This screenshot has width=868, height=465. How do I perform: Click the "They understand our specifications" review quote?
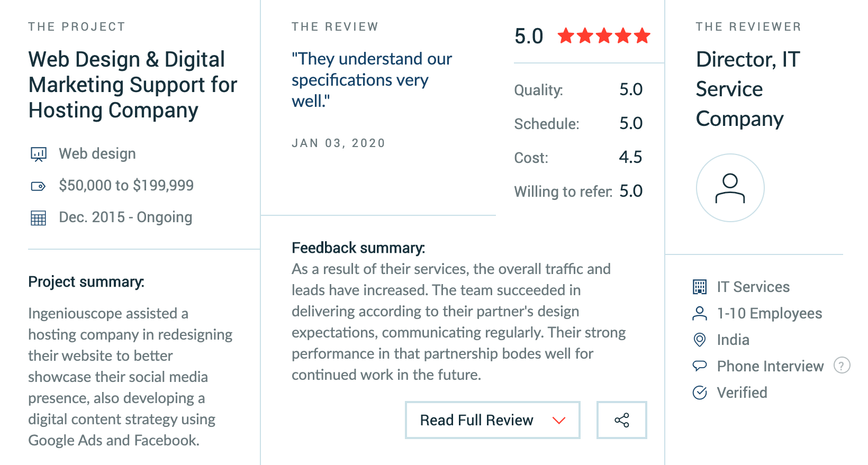point(372,80)
